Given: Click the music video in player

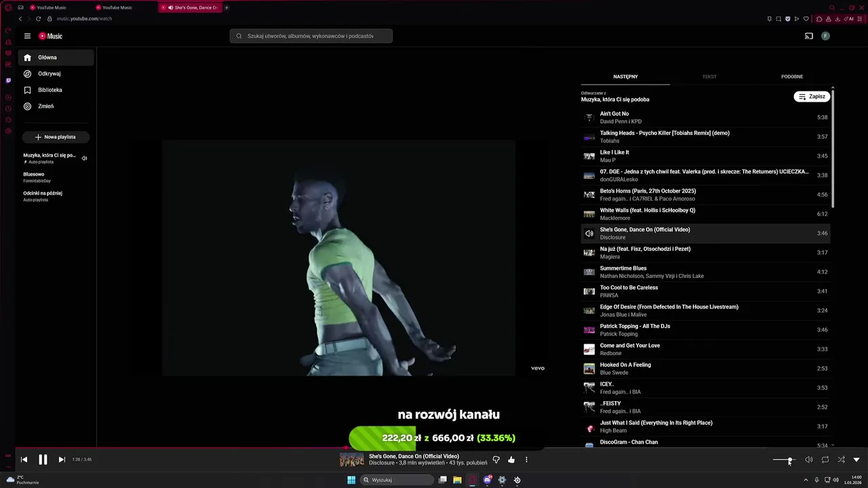Looking at the screenshot, I should pyautogui.click(x=338, y=258).
